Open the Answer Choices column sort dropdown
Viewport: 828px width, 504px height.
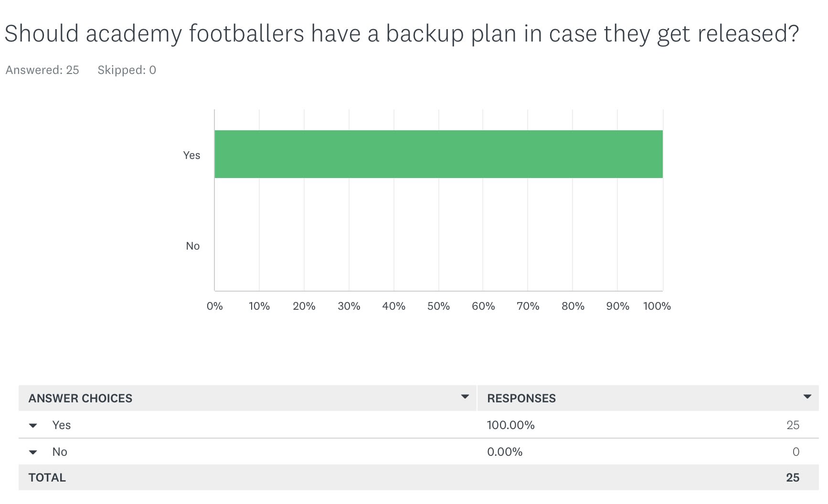coord(465,397)
